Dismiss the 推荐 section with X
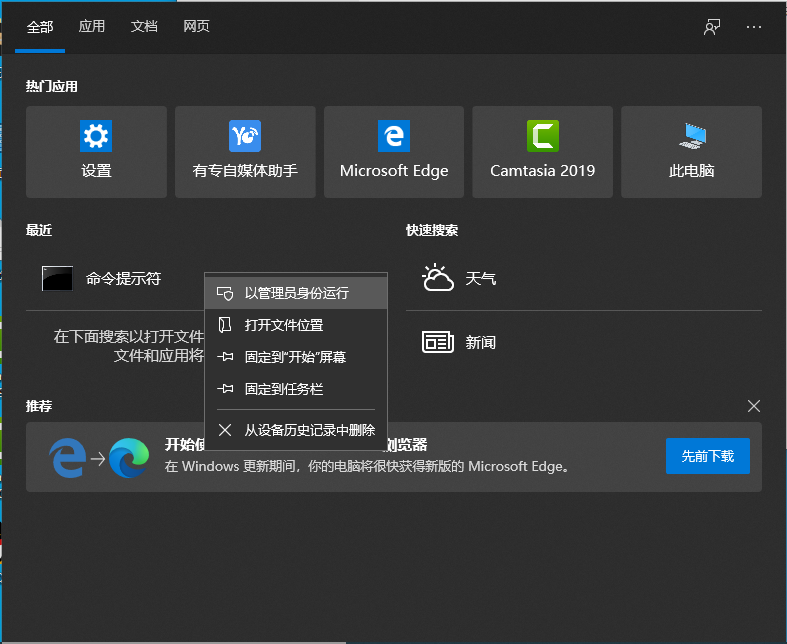This screenshot has width=787, height=644. point(754,406)
